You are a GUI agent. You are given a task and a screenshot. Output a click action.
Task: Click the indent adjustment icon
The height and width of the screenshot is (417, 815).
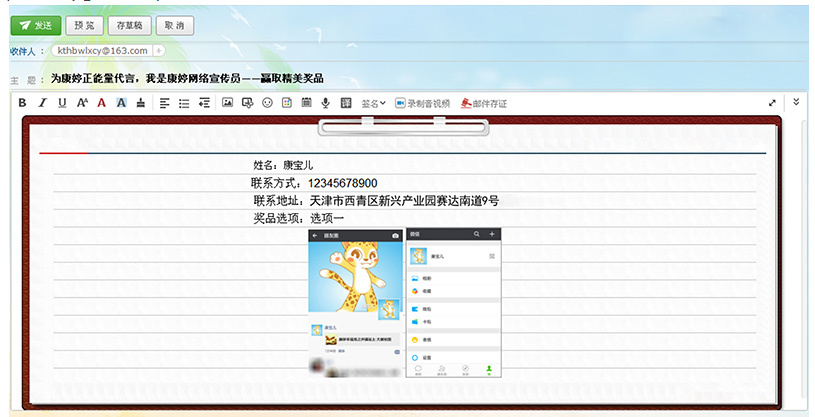click(204, 103)
